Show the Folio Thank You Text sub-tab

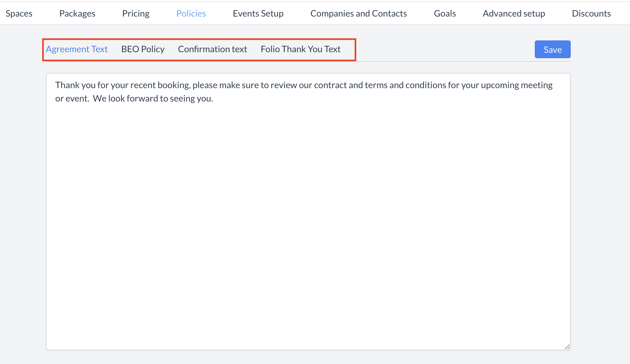300,49
